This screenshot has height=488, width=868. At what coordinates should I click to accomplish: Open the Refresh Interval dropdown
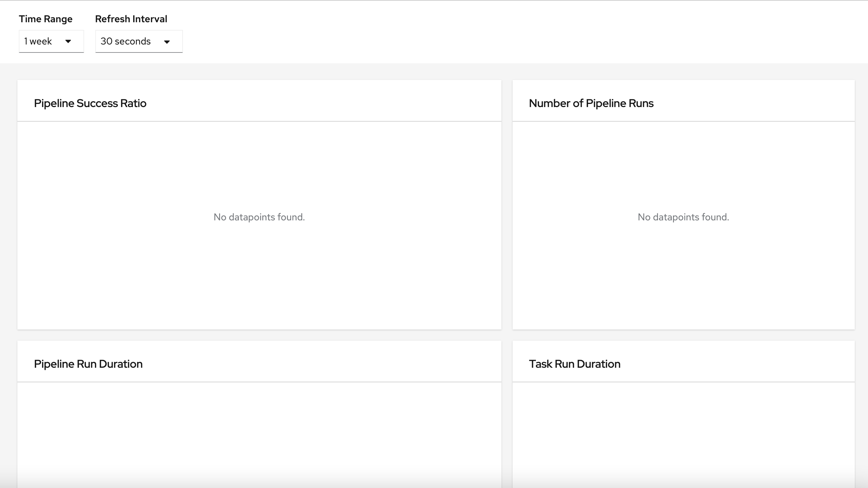tap(138, 41)
